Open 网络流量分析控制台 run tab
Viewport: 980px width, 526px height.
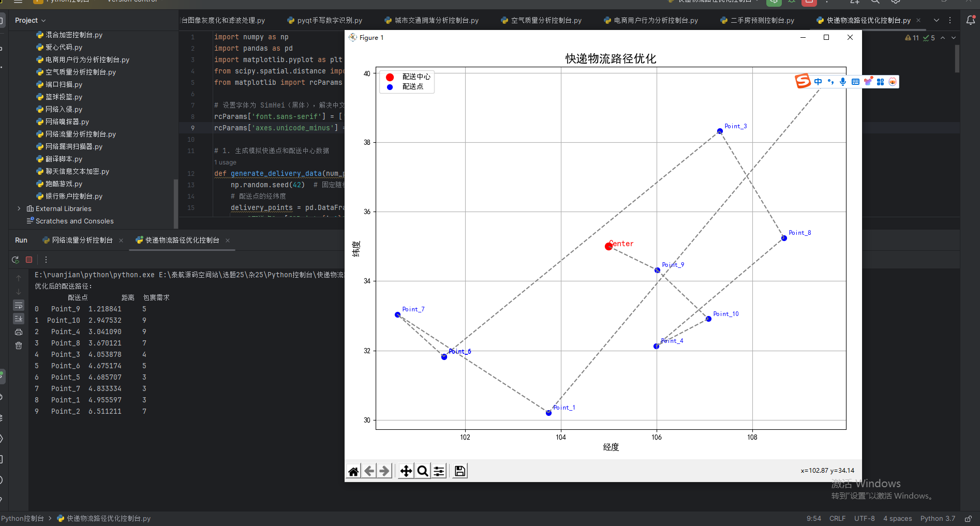pos(78,240)
